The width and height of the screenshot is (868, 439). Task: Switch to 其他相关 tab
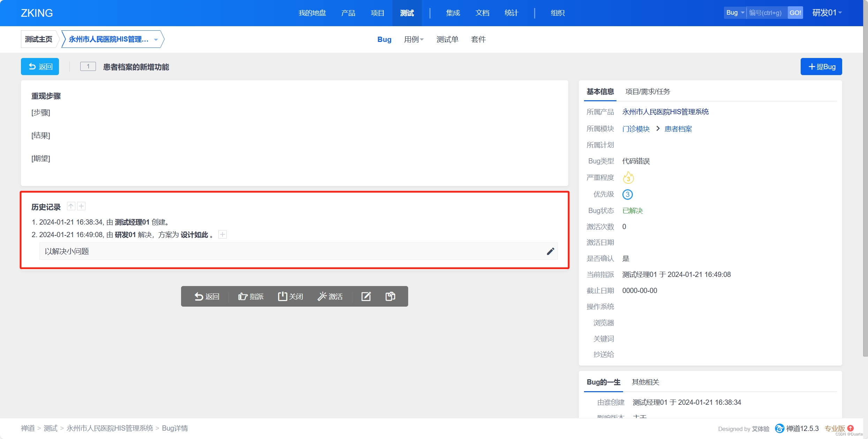click(645, 382)
